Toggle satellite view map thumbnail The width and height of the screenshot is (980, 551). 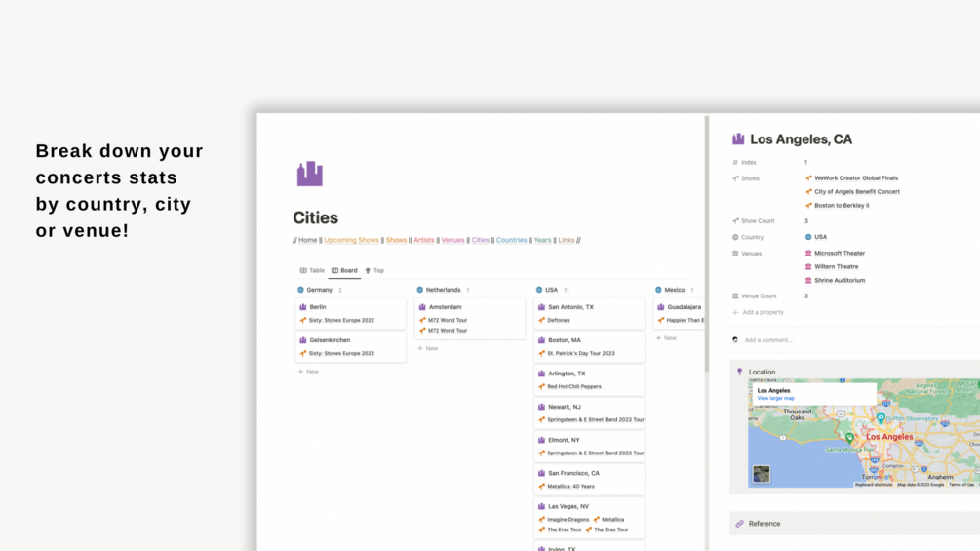(x=762, y=474)
